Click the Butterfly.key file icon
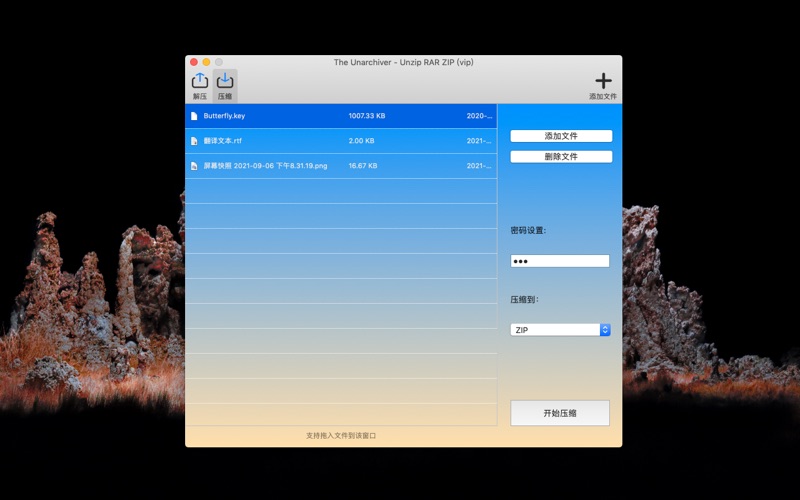 click(194, 116)
